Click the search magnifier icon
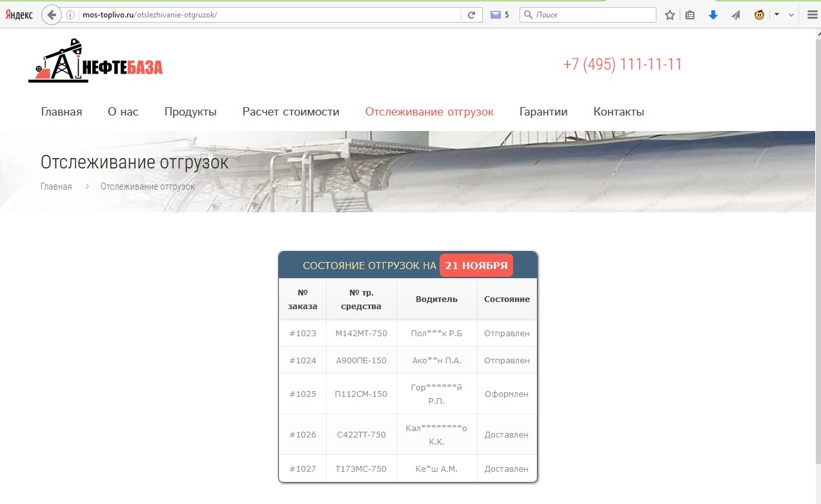The height and width of the screenshot is (504, 821). 528,15
